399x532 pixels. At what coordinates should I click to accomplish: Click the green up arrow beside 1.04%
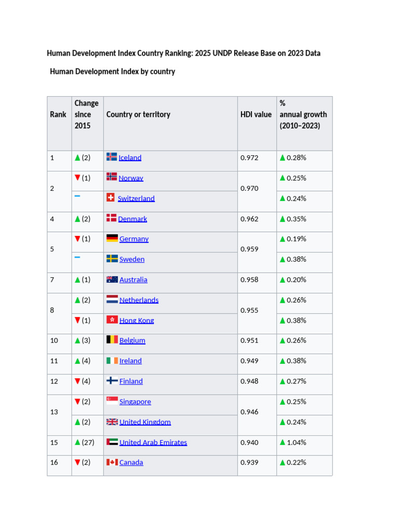(x=282, y=442)
